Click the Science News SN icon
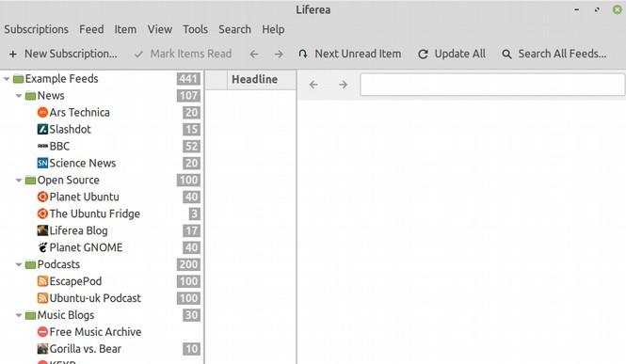The image size is (626, 364). (x=42, y=163)
